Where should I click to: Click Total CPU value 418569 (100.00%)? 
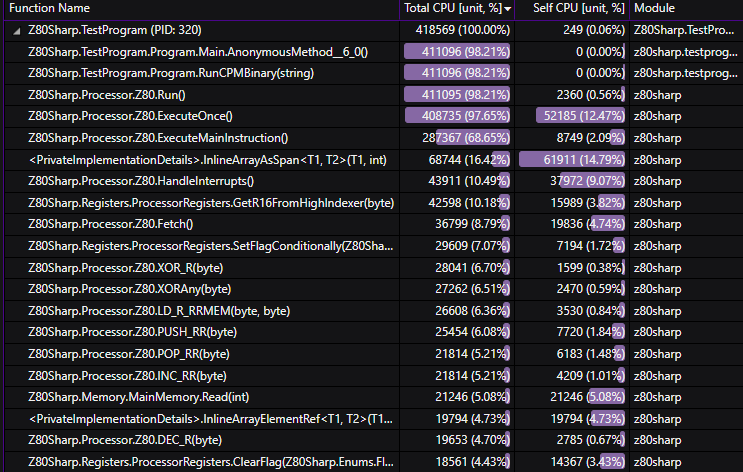click(x=462, y=30)
